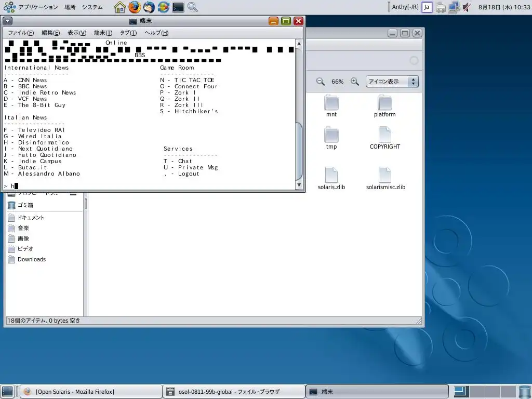
Task: Click the Anthy input mode indicator
Action: [405, 7]
